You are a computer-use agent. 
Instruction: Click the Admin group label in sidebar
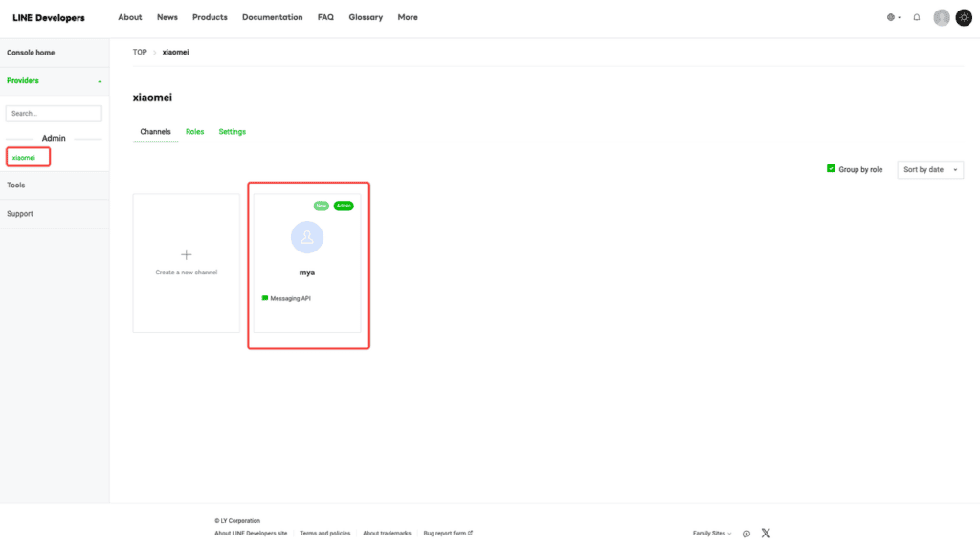pos(54,138)
